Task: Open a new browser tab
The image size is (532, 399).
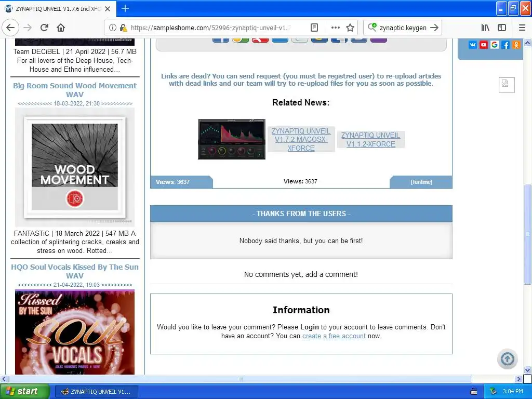Action: point(125,8)
